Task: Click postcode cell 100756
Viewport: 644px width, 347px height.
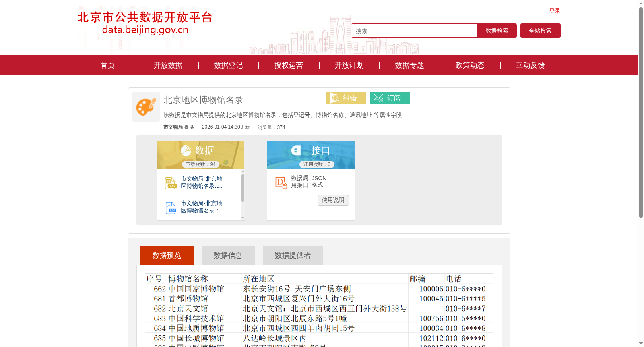Action: pyautogui.click(x=431, y=318)
